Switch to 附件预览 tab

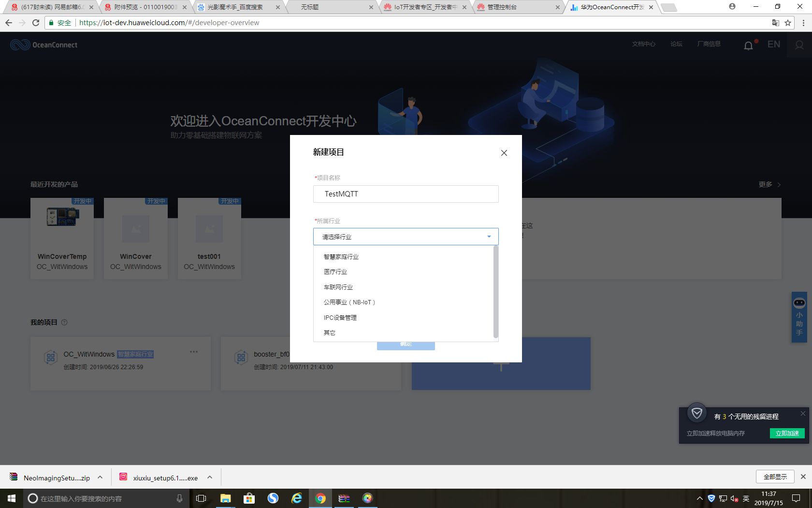[x=145, y=7]
